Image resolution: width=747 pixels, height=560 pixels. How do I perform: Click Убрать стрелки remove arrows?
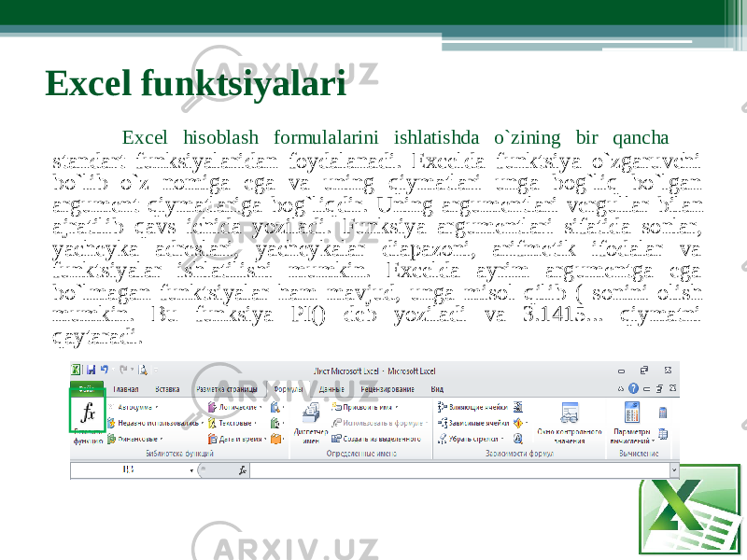(x=471, y=439)
